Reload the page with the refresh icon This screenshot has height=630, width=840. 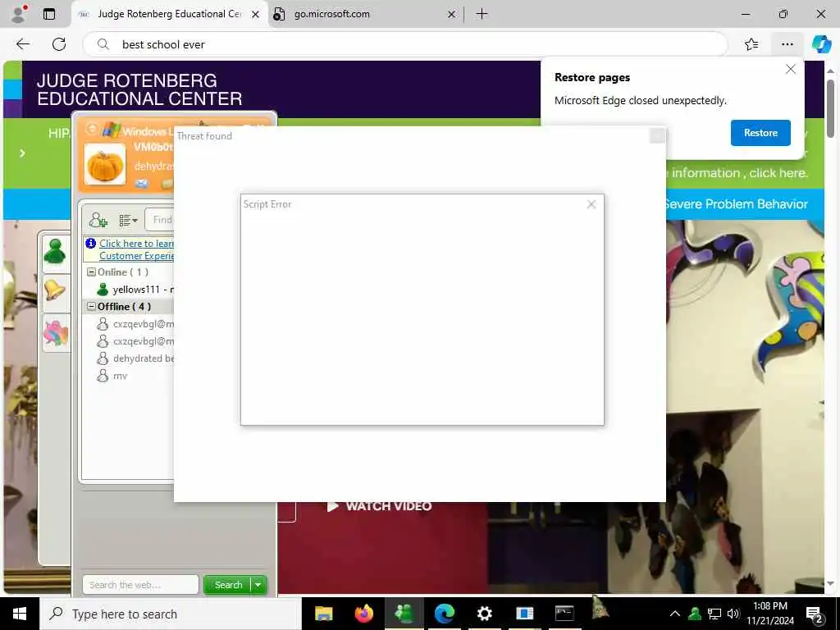pyautogui.click(x=59, y=44)
